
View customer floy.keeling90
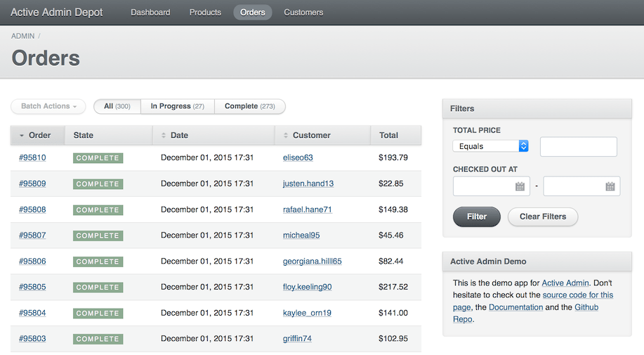point(307,287)
